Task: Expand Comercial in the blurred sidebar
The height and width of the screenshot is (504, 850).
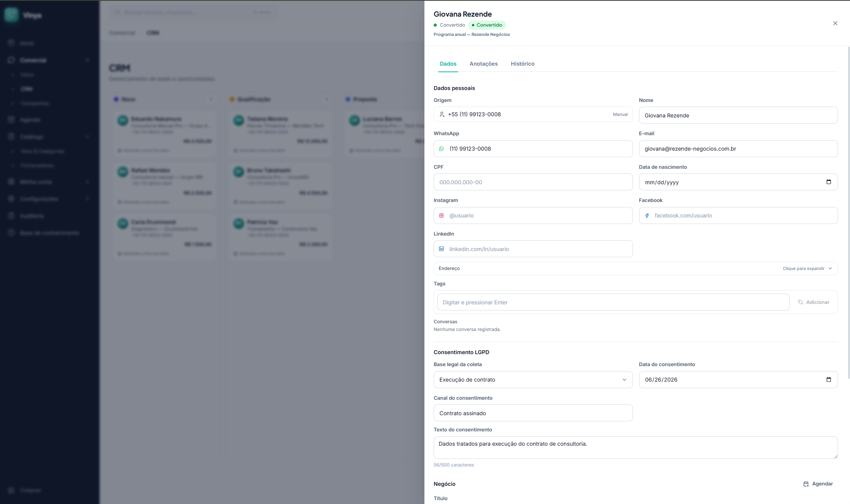Action: coord(49,60)
